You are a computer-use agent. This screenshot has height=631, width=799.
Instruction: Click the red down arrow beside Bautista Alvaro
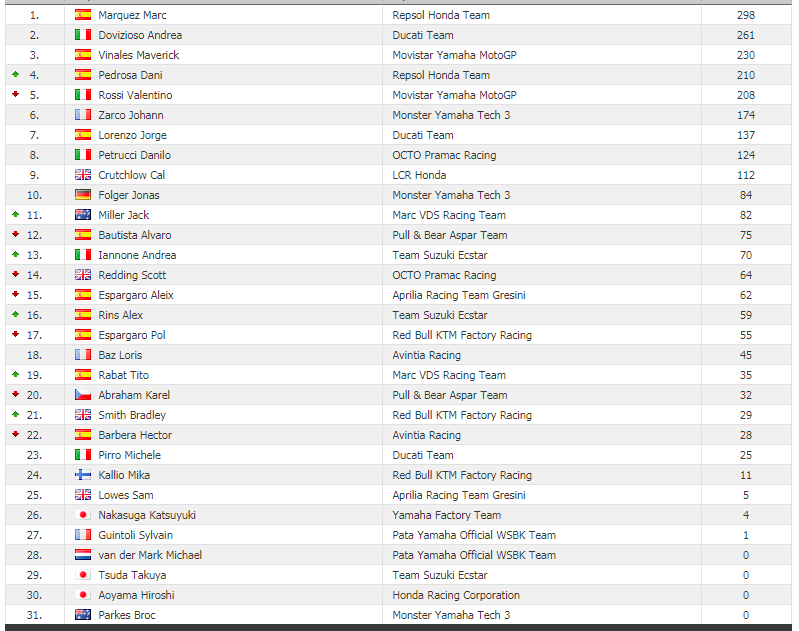pos(16,234)
